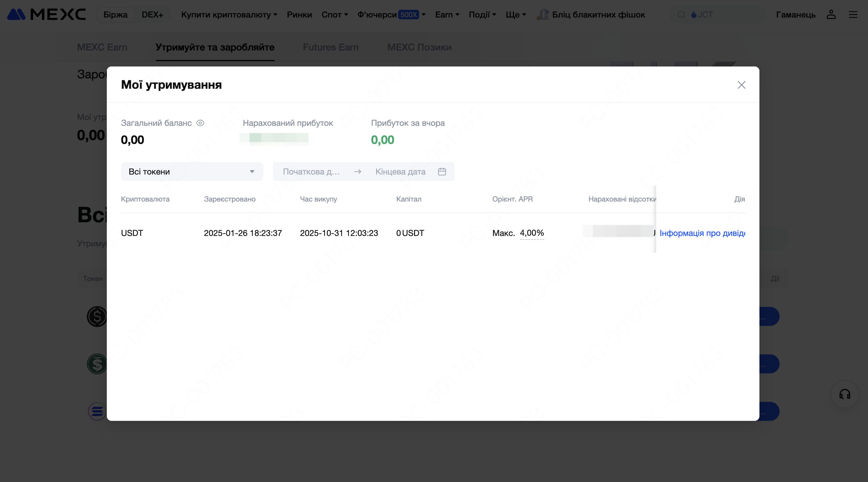
Task: Click the calendar icon in date range
Action: 442,172
